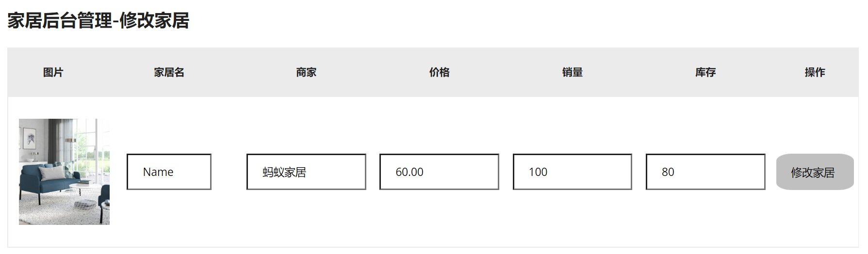Click the 图片 column header
868x254 pixels.
tap(53, 72)
